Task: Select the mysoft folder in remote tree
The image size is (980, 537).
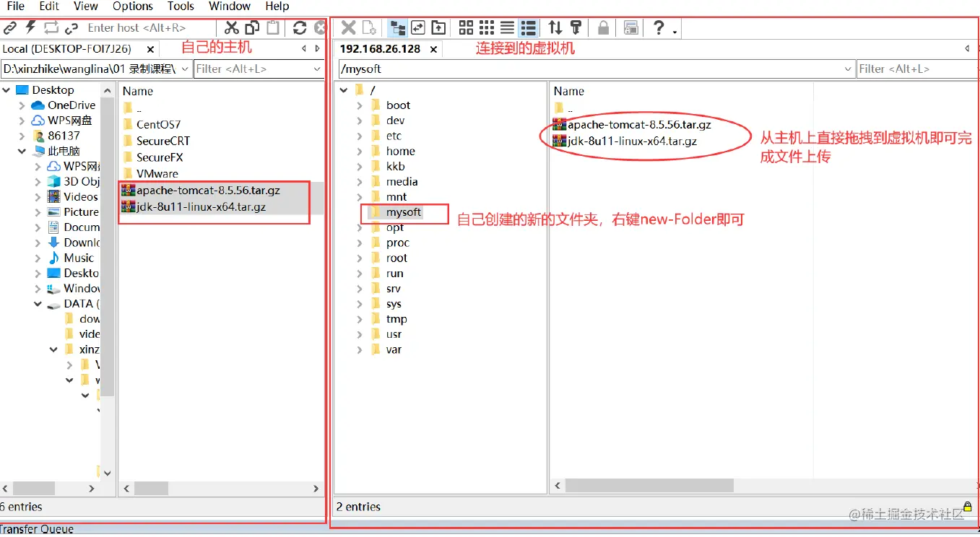Action: coord(403,212)
